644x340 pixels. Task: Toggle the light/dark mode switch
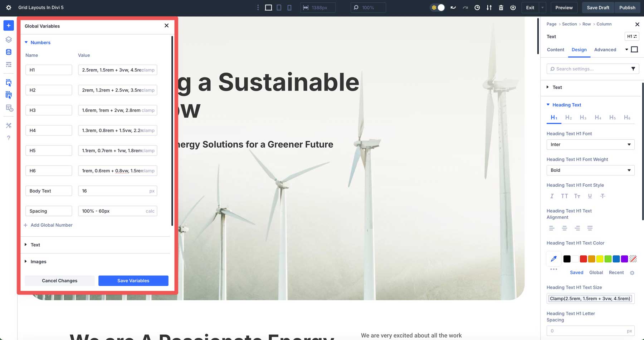(x=438, y=8)
